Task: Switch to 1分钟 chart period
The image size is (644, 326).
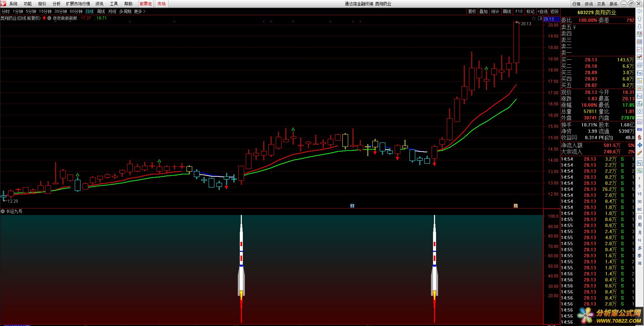Action: [18, 11]
